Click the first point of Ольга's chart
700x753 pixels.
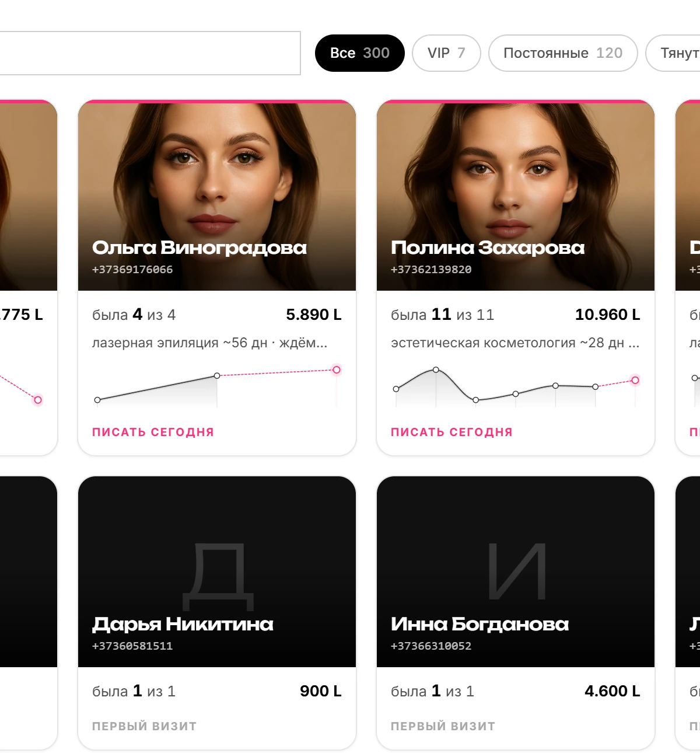tap(97, 400)
